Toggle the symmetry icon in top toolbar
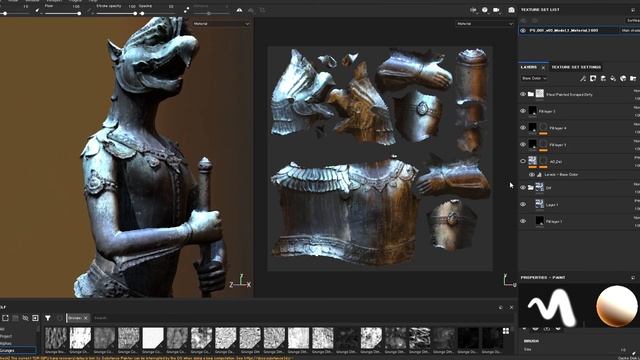The width and height of the screenshot is (640, 360). coord(239,10)
